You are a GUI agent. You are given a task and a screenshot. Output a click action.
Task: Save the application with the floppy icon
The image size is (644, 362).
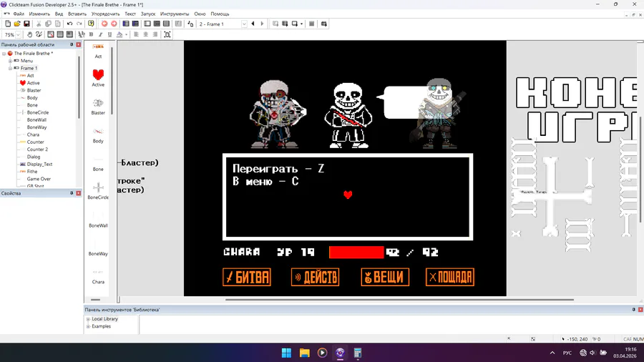pyautogui.click(x=26, y=24)
